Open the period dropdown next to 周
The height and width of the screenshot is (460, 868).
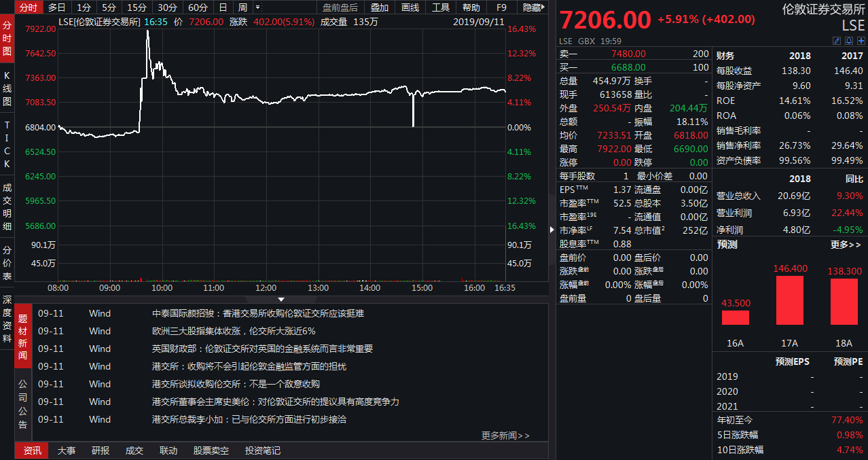point(257,7)
